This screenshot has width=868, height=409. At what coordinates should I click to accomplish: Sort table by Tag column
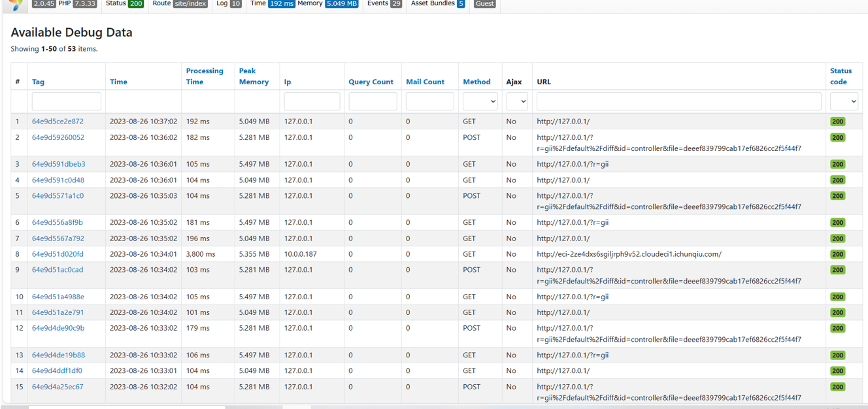click(x=38, y=82)
